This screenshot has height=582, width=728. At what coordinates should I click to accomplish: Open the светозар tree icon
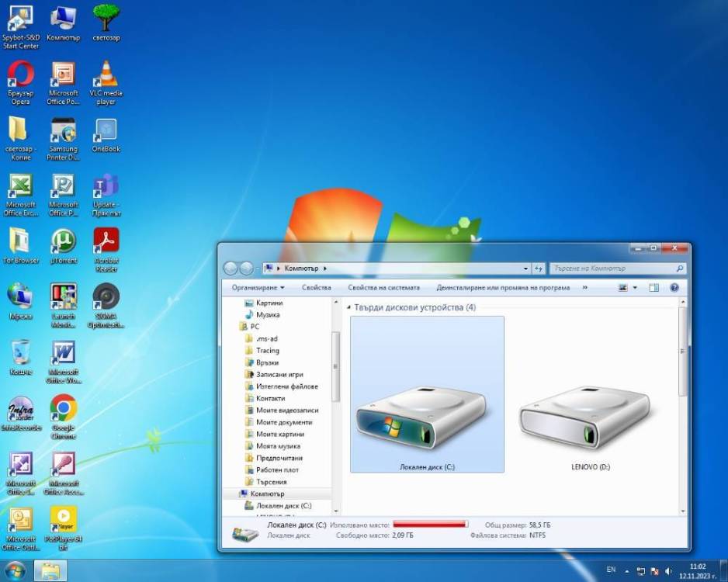[x=106, y=23]
